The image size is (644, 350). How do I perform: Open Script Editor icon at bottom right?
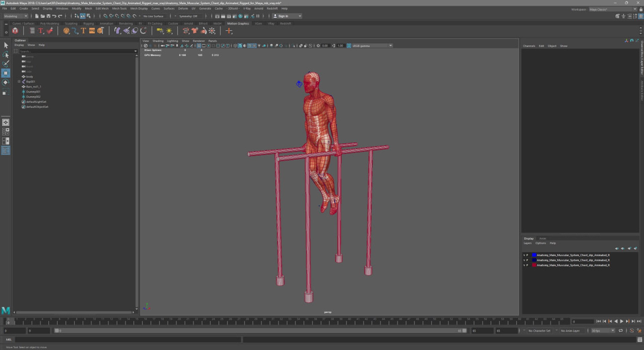pos(640,340)
